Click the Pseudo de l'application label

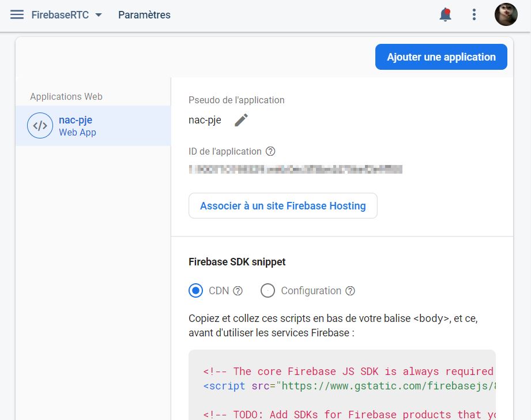236,100
